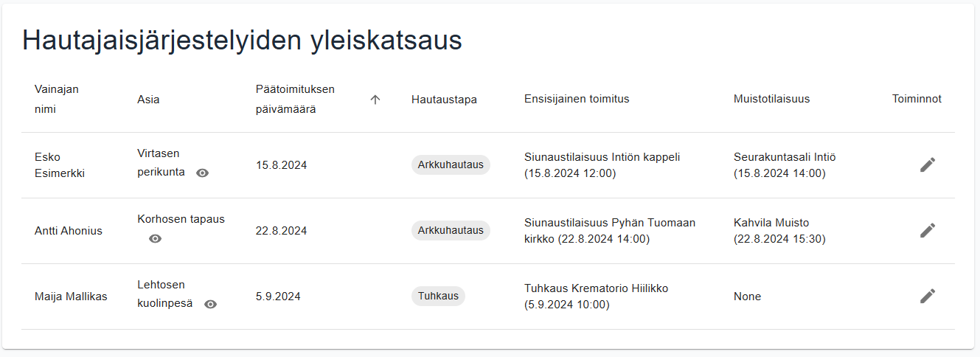View Virtasen perikunta case via eye icon
Viewport: 980px width, 357px height.
point(203,173)
